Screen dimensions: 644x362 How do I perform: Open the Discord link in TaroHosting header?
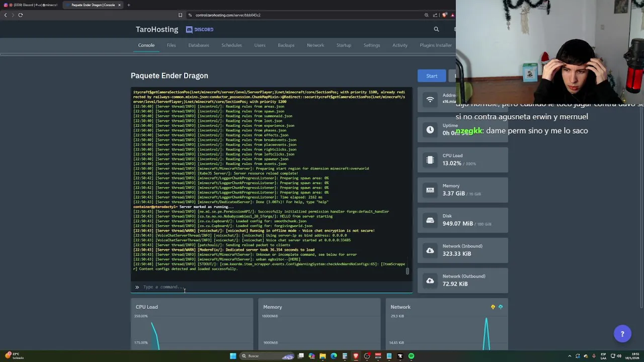point(200,29)
